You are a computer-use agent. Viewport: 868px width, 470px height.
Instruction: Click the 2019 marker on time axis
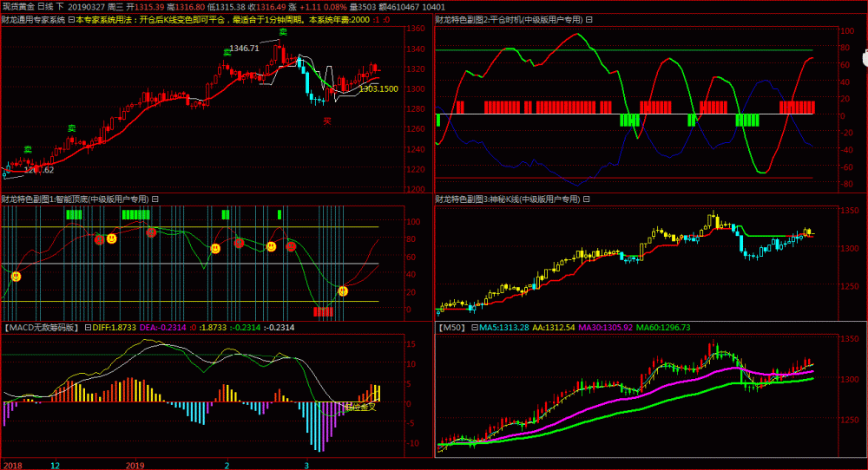point(135,466)
